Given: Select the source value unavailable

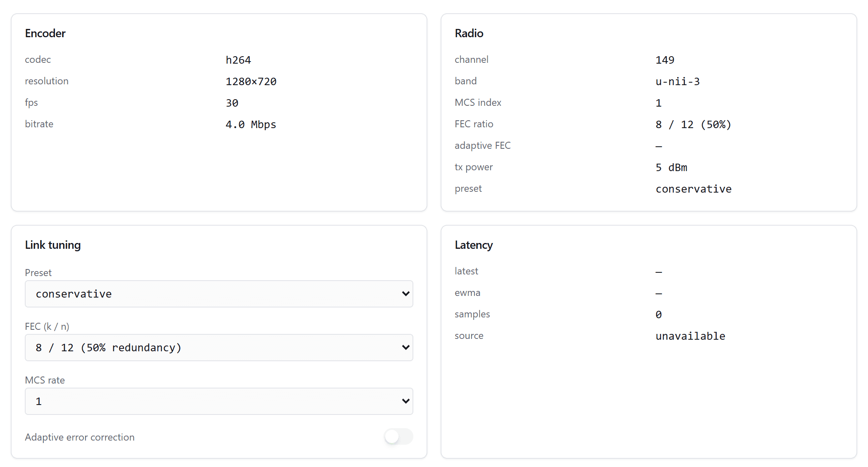Looking at the screenshot, I should [691, 336].
